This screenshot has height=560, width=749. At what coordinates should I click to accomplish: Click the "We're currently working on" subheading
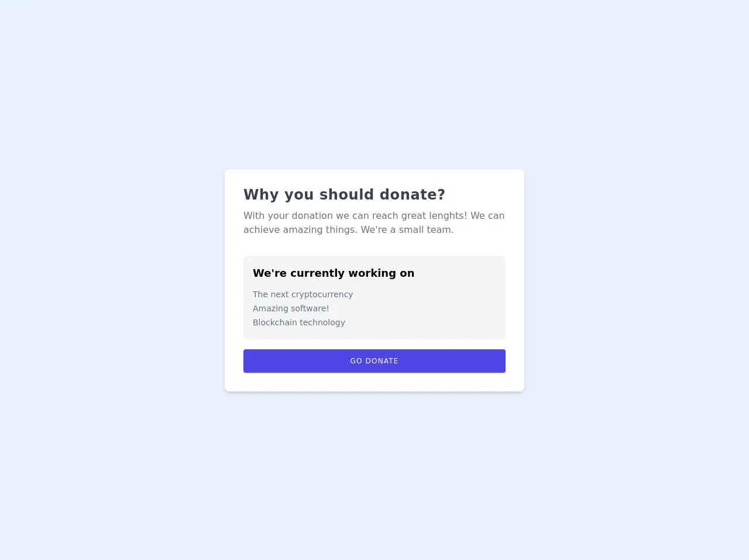(x=334, y=273)
